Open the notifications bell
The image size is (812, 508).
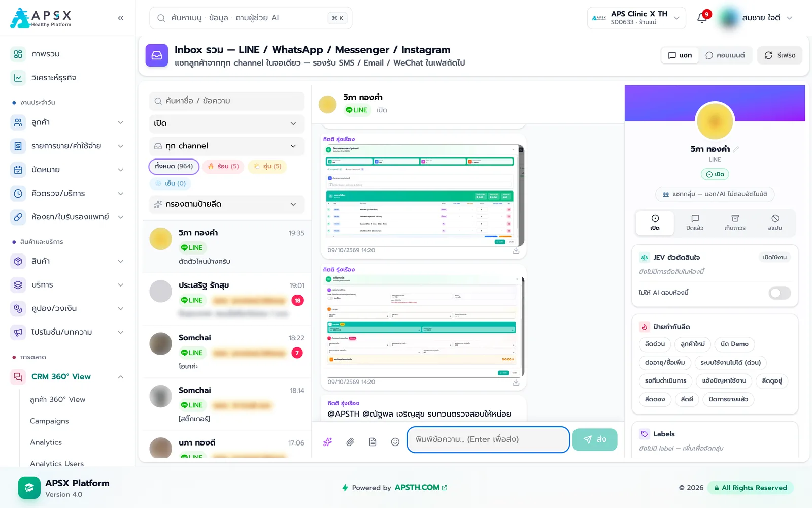(x=702, y=18)
